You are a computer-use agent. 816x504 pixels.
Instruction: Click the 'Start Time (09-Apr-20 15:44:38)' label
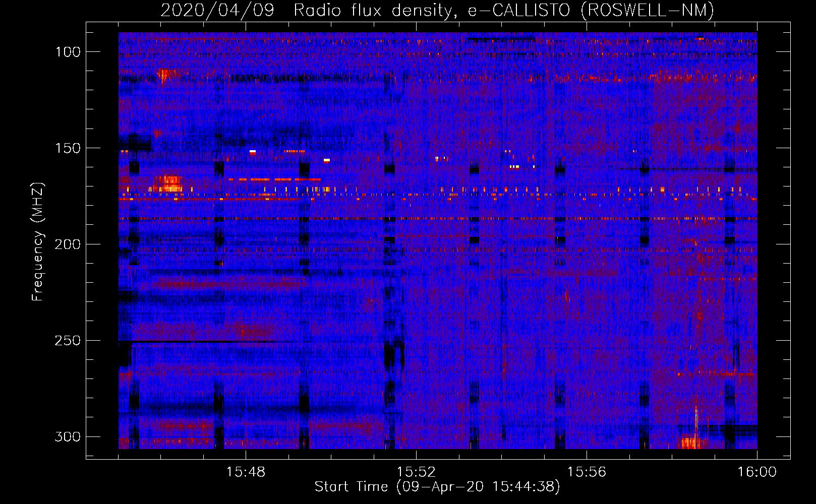click(x=437, y=487)
